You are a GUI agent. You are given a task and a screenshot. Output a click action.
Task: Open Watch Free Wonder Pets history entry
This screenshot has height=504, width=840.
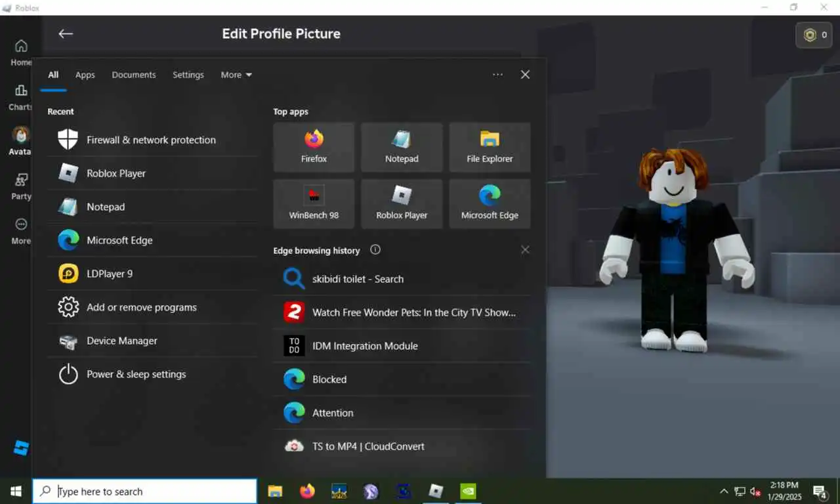tap(402, 312)
